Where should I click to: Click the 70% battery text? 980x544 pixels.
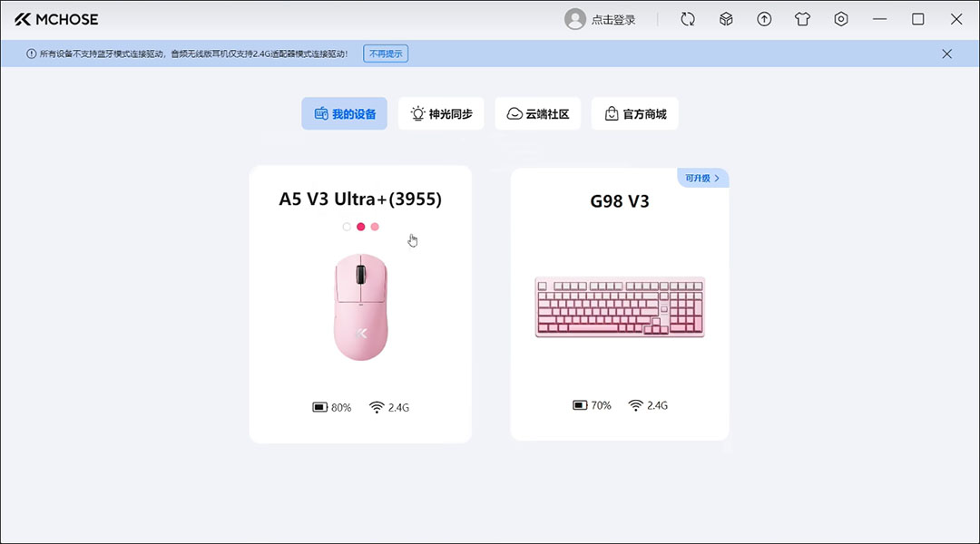tap(601, 406)
